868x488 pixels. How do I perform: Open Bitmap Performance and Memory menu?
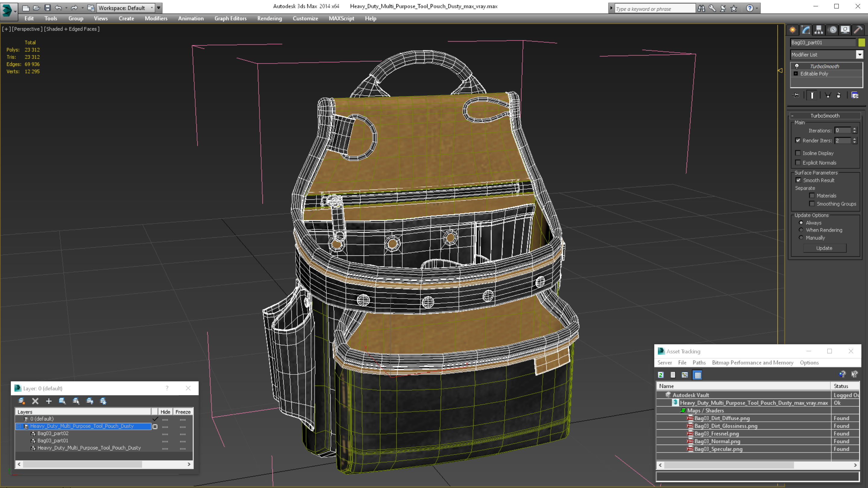point(753,362)
